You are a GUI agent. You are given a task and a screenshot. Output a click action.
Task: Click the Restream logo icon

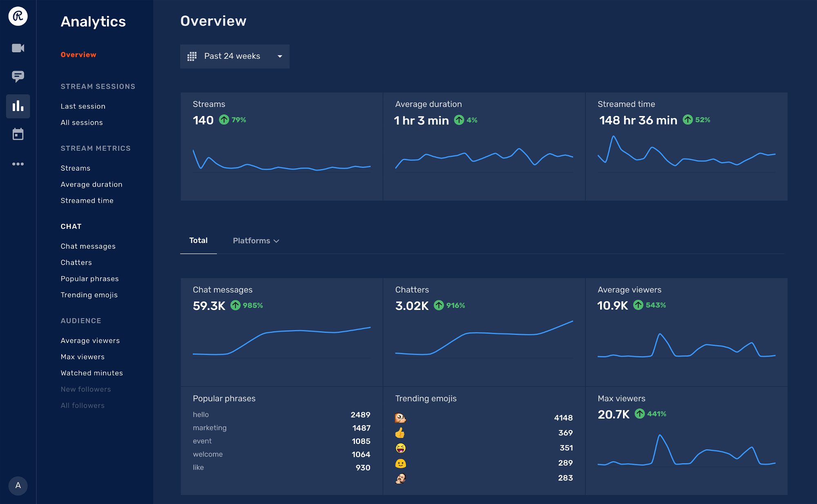point(18,16)
